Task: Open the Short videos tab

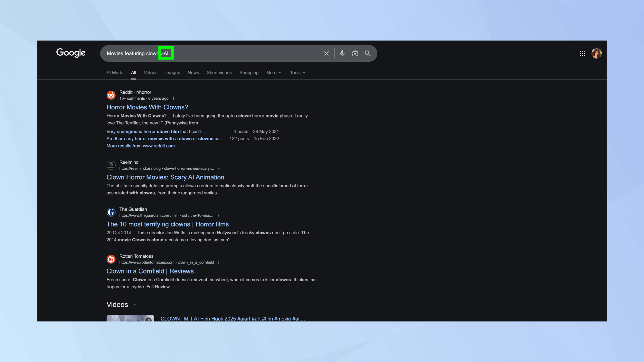Action: pos(219,73)
